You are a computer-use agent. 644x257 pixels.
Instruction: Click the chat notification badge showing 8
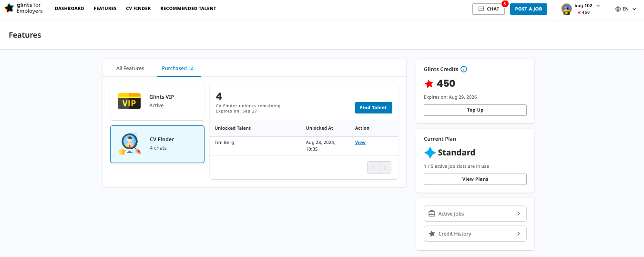click(505, 4)
